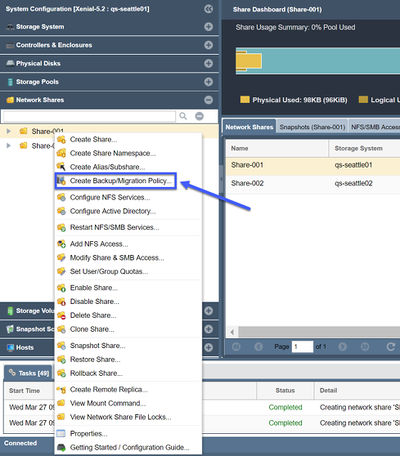Click the share usage summary bar
Screen dimensions: 400x456
(318, 61)
